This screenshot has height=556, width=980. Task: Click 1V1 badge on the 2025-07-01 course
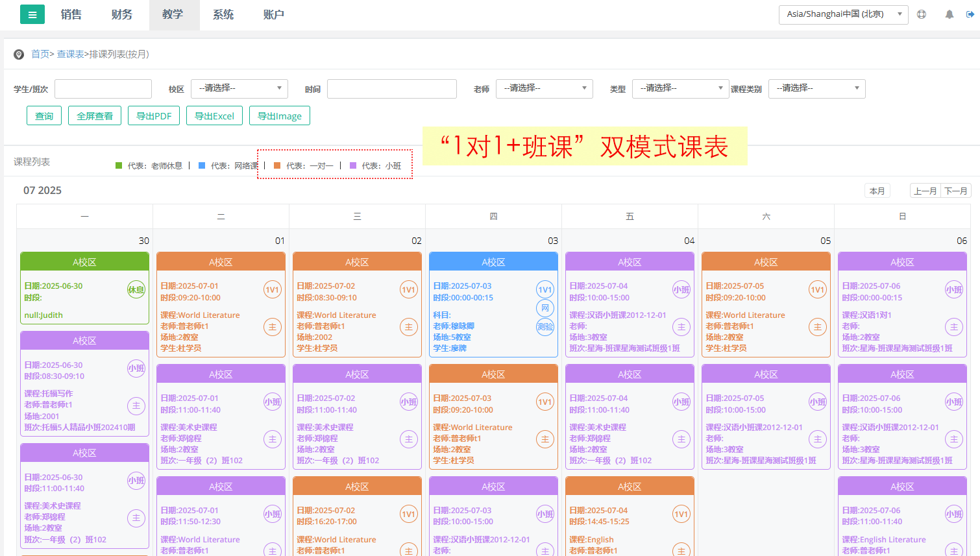(272, 290)
